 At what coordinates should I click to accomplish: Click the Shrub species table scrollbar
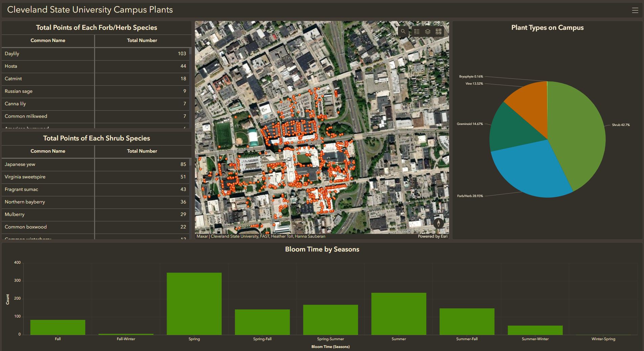point(190,162)
